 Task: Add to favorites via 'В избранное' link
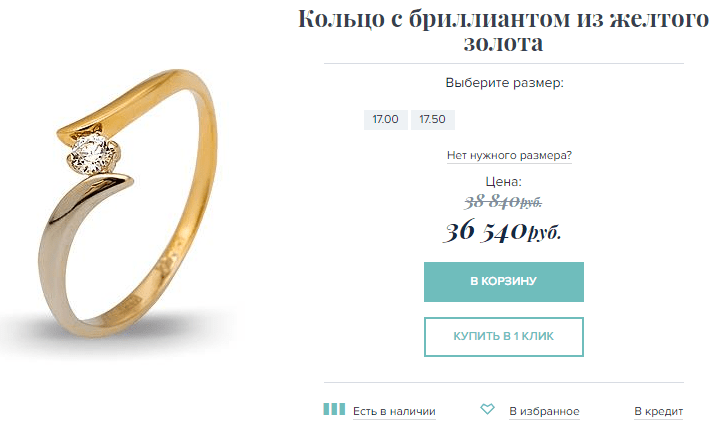click(544, 411)
